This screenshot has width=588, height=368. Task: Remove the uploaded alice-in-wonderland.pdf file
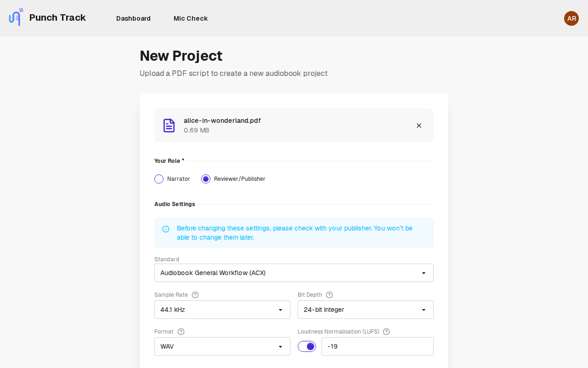(418, 125)
